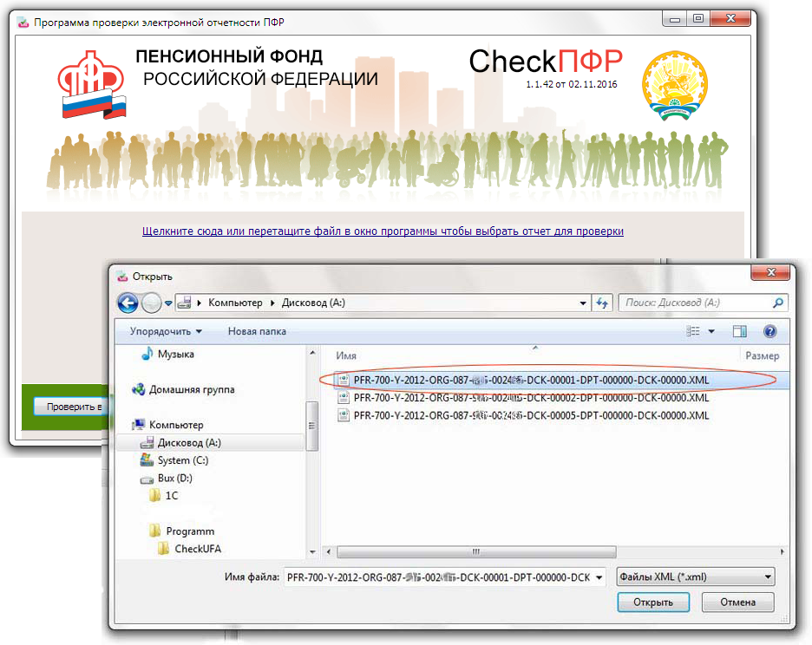The width and height of the screenshot is (812, 645).
Task: Click app icon in main window title bar
Action: pos(23,23)
